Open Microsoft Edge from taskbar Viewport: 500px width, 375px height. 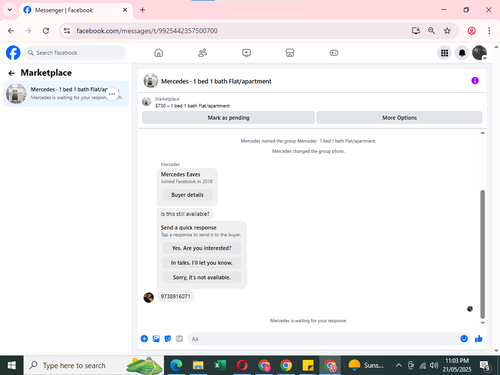[x=176, y=365]
